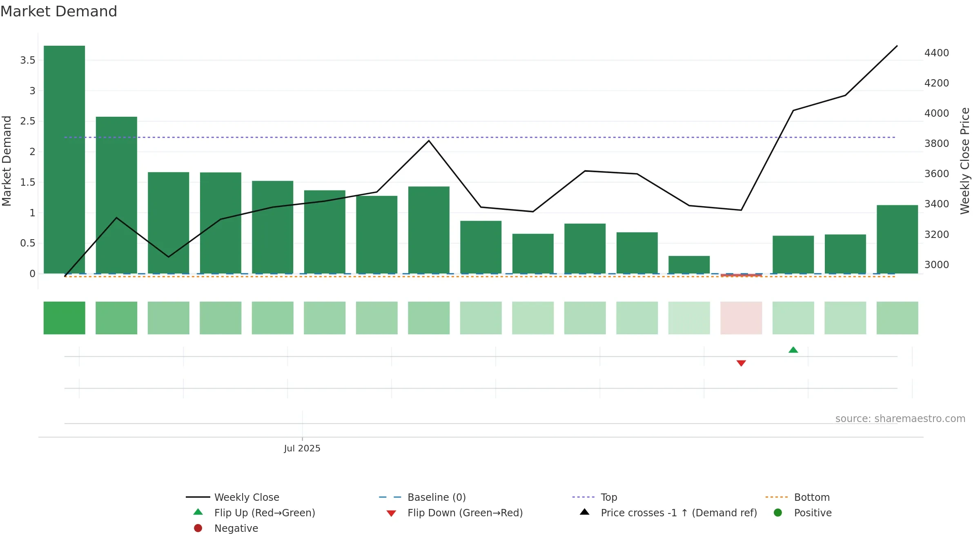Viewport: 980px width, 551px height.
Task: Click the last heatmap cell on the right
Action: [897, 318]
